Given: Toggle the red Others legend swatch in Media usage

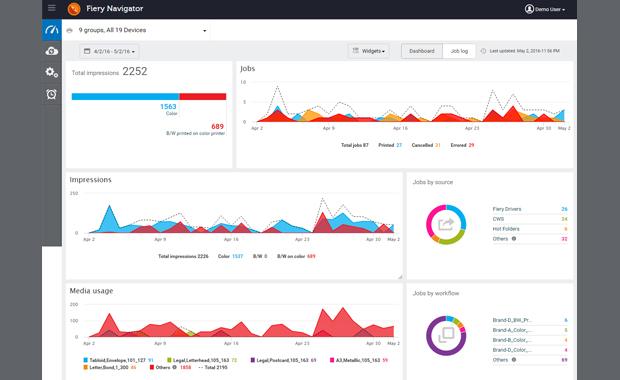Looking at the screenshot, I should point(152,367).
